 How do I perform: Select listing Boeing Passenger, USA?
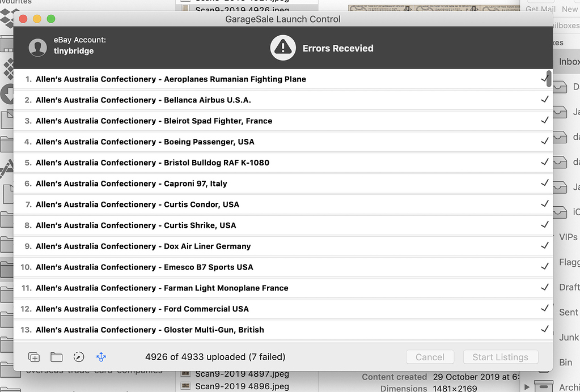[x=283, y=142]
